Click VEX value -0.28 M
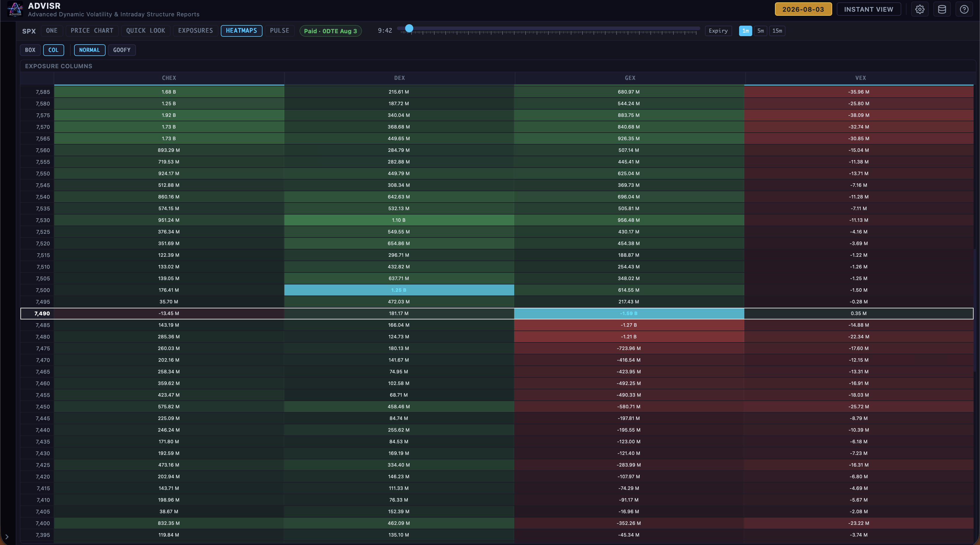The height and width of the screenshot is (545, 980). click(x=859, y=302)
